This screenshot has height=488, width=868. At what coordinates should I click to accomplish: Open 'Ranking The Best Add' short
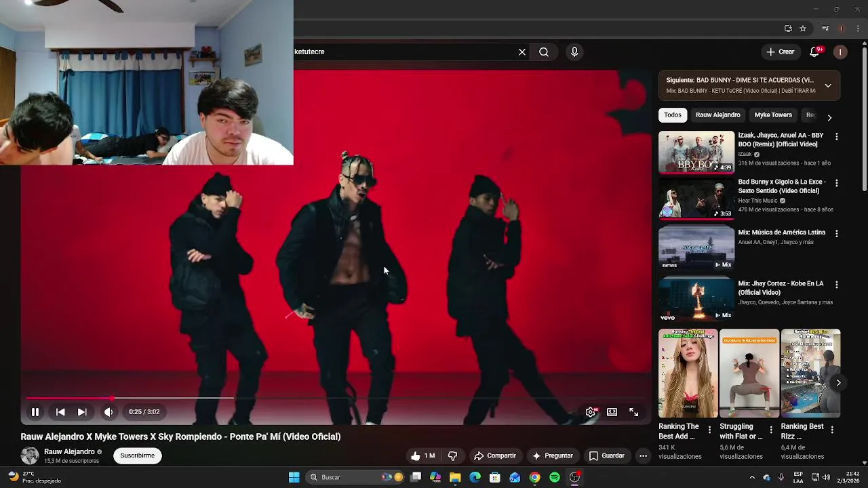688,373
